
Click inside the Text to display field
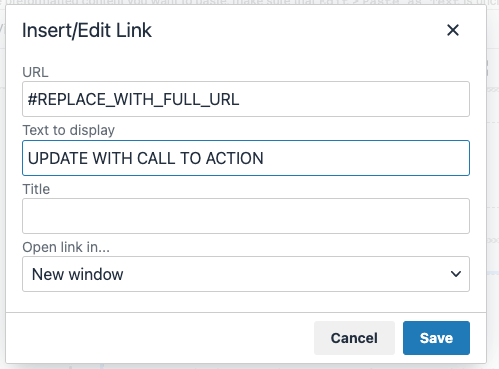pyautogui.click(x=246, y=158)
